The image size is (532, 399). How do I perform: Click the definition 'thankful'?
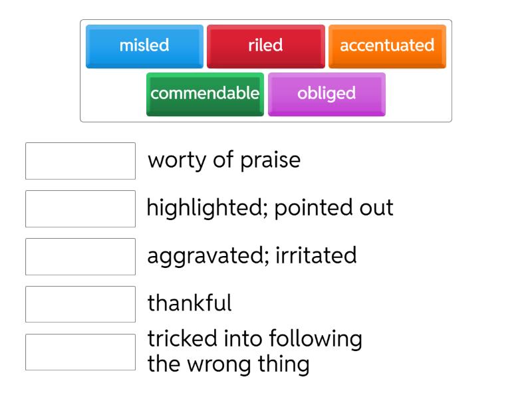point(188,304)
